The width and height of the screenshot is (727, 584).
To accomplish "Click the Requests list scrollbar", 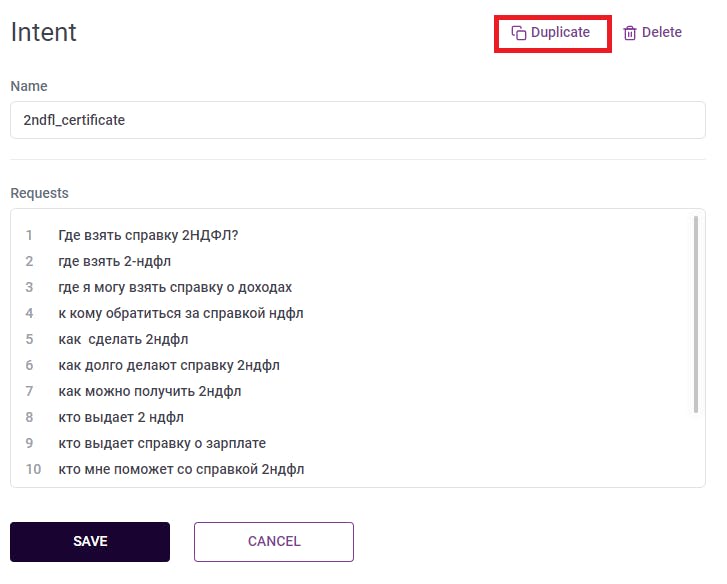I will coord(696,314).
